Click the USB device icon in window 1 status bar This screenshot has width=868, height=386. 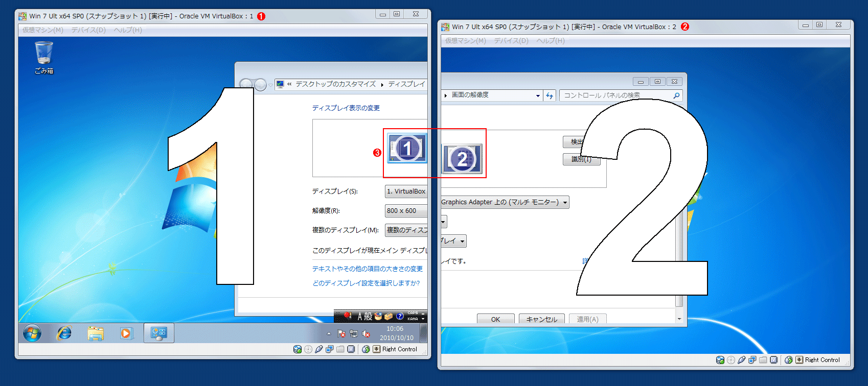pyautogui.click(x=319, y=349)
